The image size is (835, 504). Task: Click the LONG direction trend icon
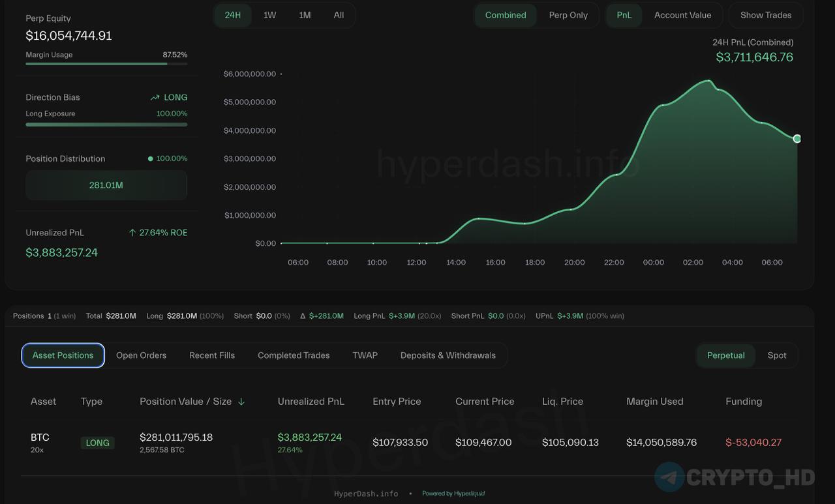[155, 98]
